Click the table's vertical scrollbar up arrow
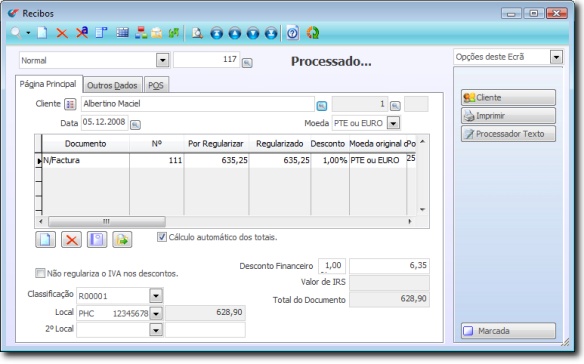Screen dimensions: 584x364 click(x=422, y=142)
